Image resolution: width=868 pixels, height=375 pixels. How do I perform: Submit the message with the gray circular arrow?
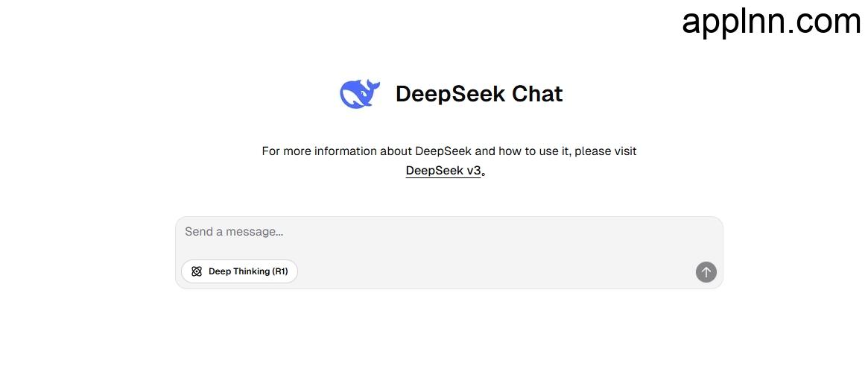[706, 272]
